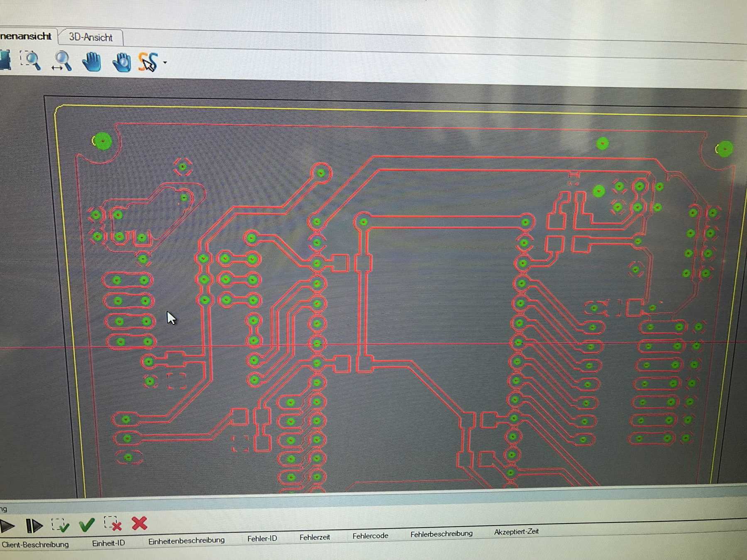Viewport: 747px width, 560px height.
Task: Sort by the Client-Beschreibung column
Action: (x=35, y=544)
